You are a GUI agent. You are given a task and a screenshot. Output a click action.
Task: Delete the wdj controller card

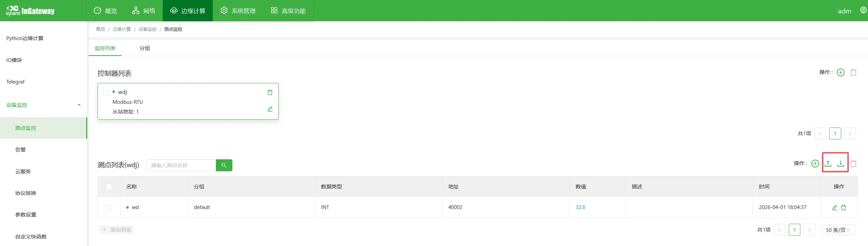(x=270, y=93)
